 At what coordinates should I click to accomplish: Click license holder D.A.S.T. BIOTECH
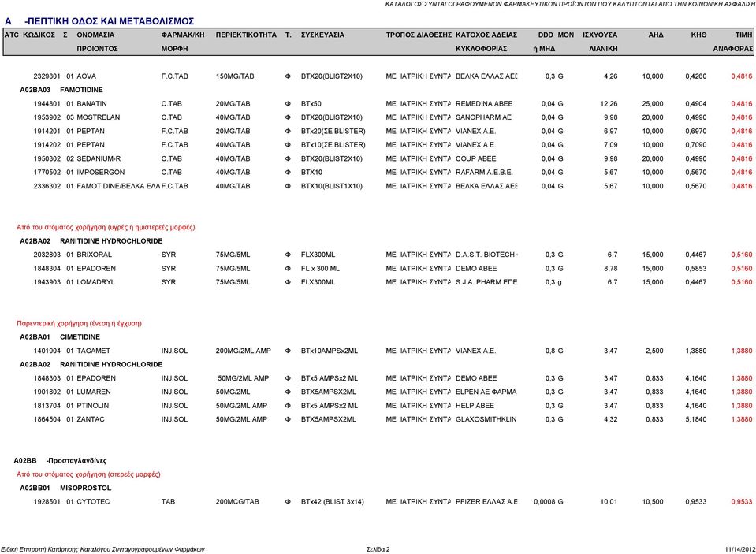(486, 255)
